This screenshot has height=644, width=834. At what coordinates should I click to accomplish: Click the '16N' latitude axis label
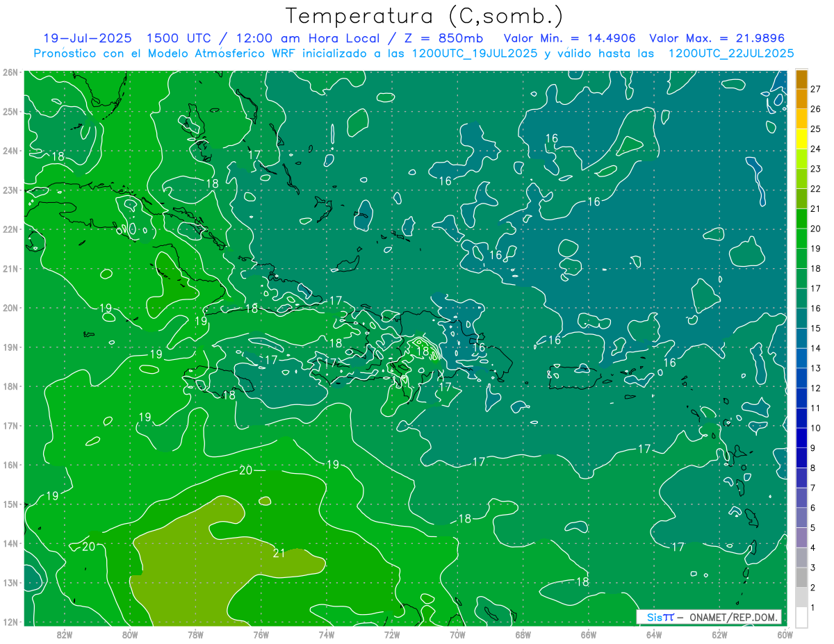(x=10, y=465)
